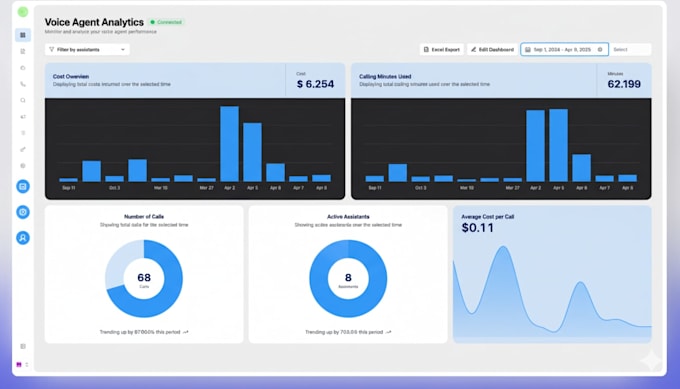Click the Apr 5 bar in Calling Minutes chart

[x=559, y=145]
